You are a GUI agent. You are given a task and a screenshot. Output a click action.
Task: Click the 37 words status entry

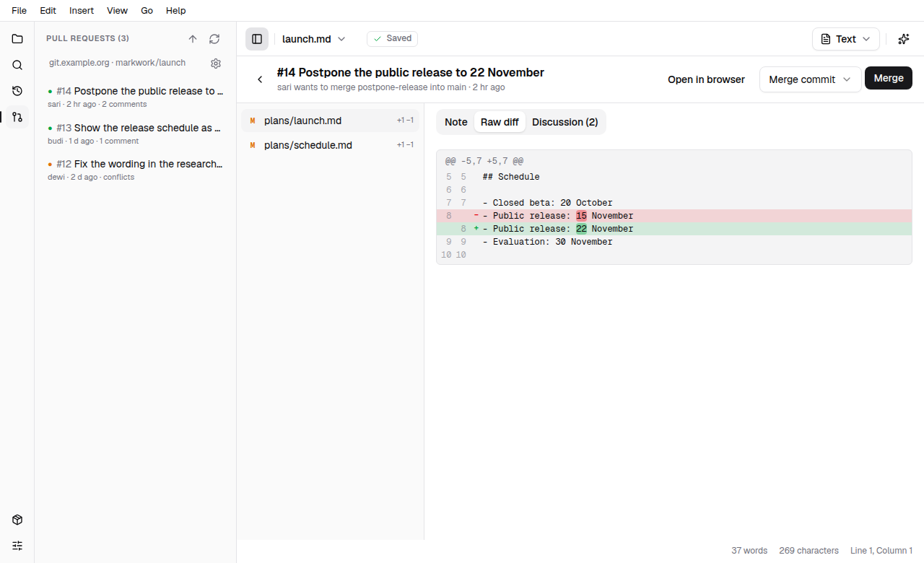(x=749, y=551)
